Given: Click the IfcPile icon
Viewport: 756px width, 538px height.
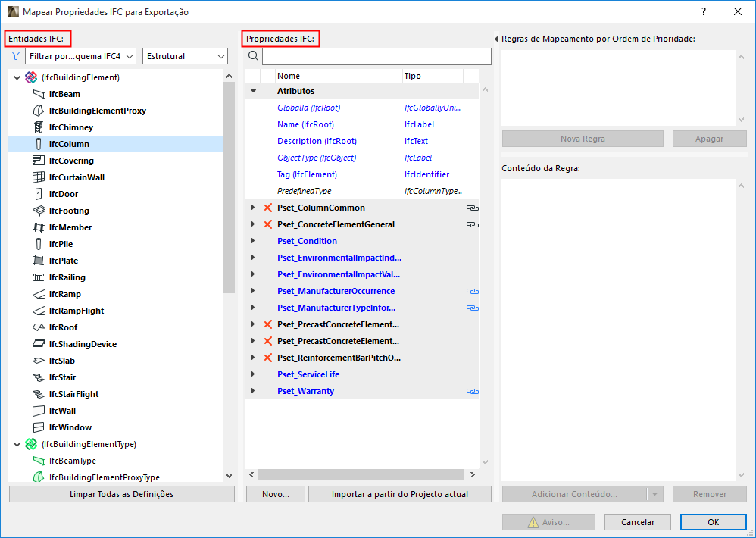Looking at the screenshot, I should point(38,244).
